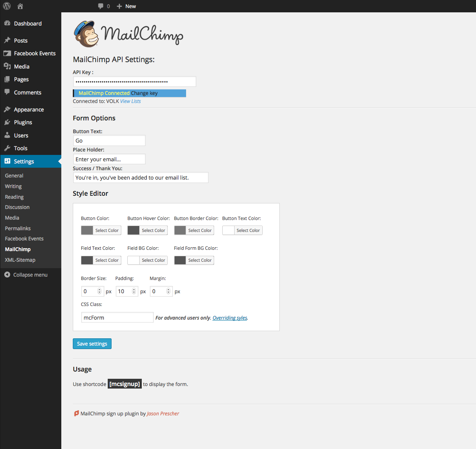Select Color for Button Hover Color
The width and height of the screenshot is (476, 449).
click(x=153, y=231)
